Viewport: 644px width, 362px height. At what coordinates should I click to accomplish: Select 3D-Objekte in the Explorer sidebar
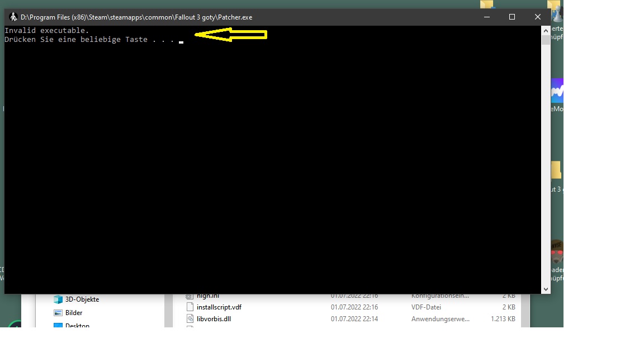tap(82, 299)
